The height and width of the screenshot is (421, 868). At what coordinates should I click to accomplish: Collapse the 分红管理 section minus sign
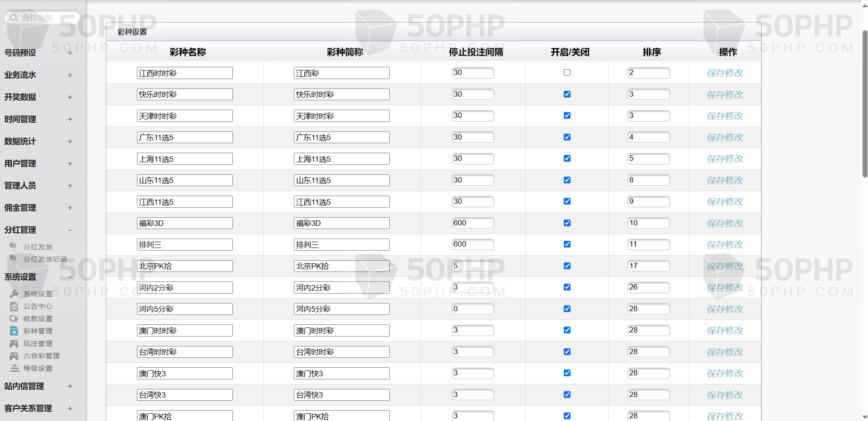point(70,230)
